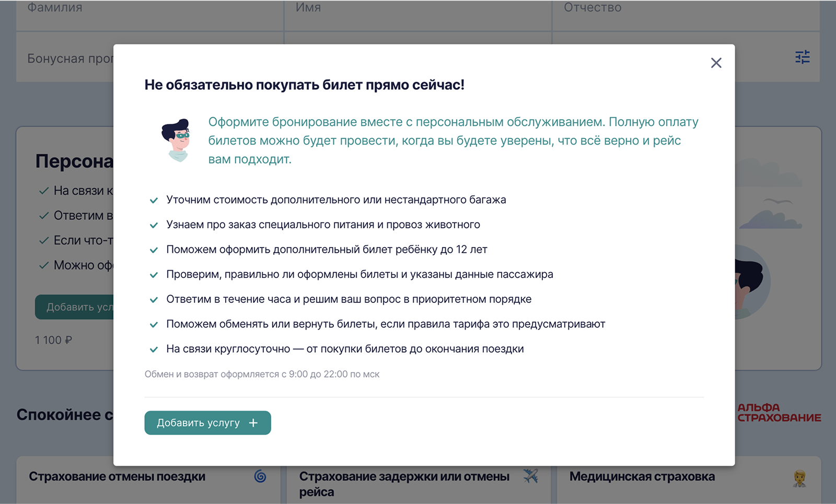The width and height of the screenshot is (836, 504).
Task: Click the note 'Обмен и возврат оформляется с 9:00'
Action: coord(262,374)
